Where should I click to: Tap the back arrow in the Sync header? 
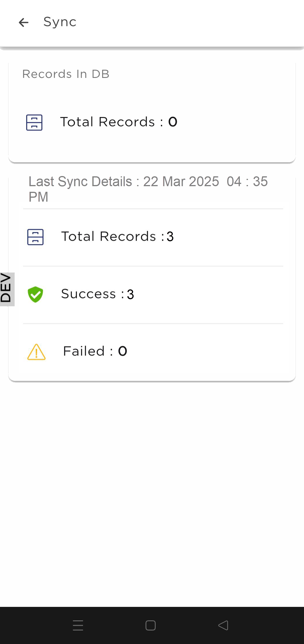tap(24, 22)
